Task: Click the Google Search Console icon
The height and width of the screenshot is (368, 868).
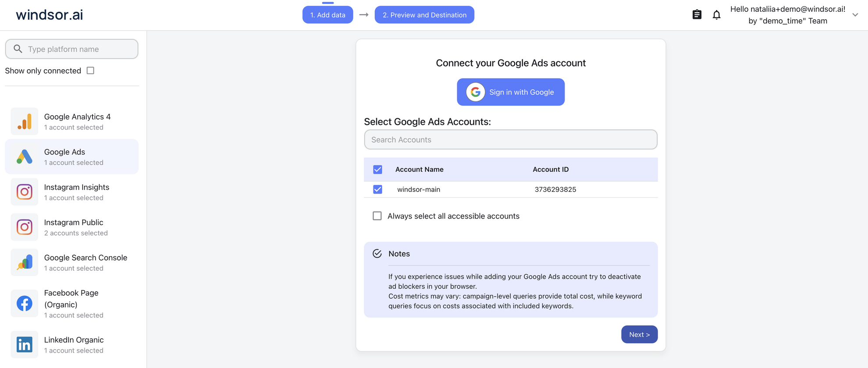Action: (x=25, y=262)
